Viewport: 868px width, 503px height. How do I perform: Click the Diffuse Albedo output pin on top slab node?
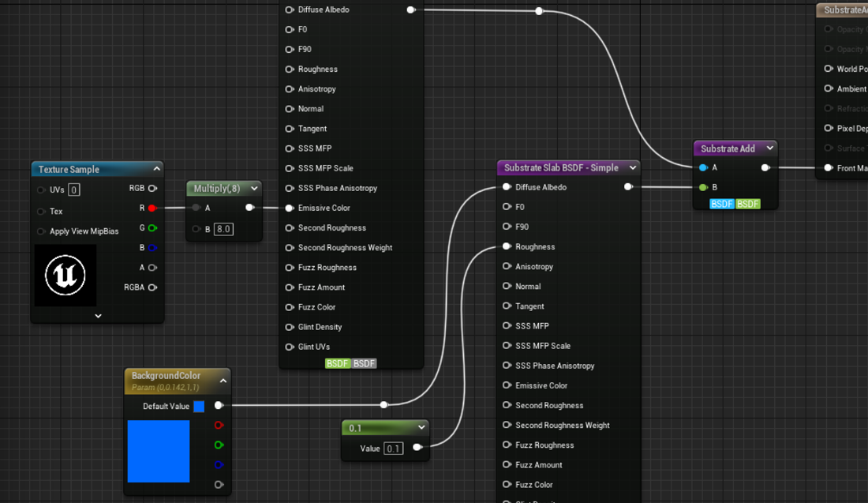pos(411,10)
